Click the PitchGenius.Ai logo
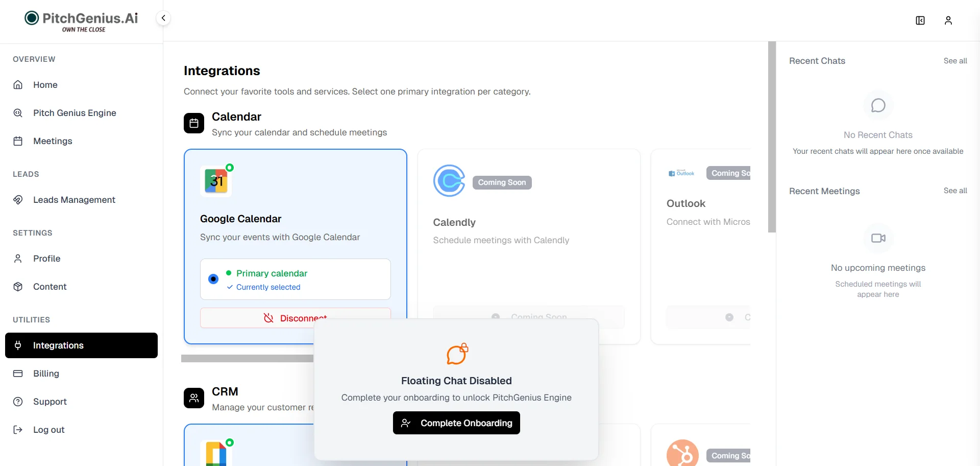Image resolution: width=980 pixels, height=466 pixels. [82, 21]
